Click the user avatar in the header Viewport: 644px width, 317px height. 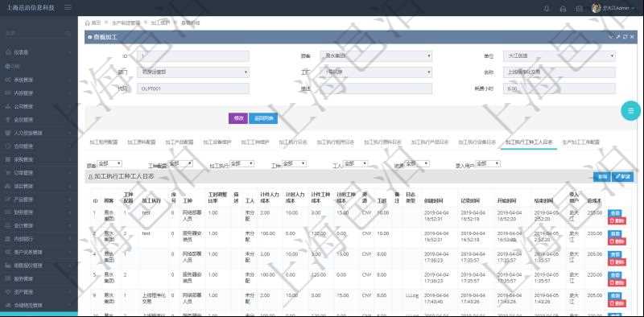coord(596,8)
